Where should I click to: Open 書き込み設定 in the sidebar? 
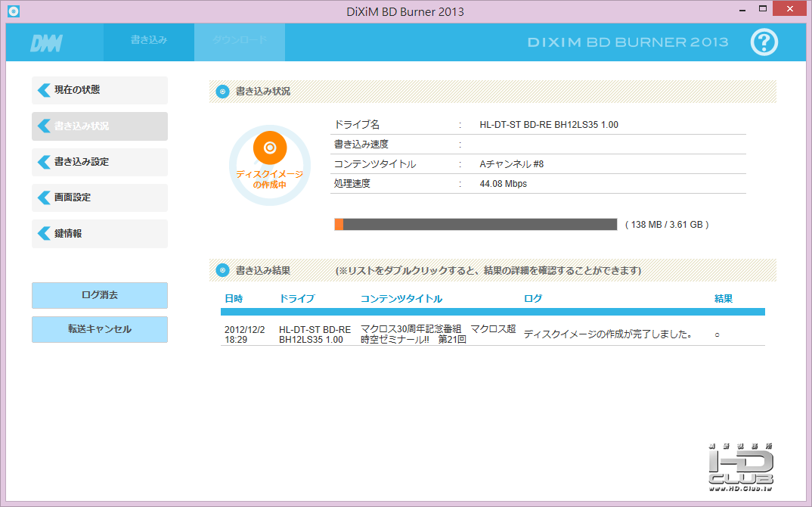point(100,162)
